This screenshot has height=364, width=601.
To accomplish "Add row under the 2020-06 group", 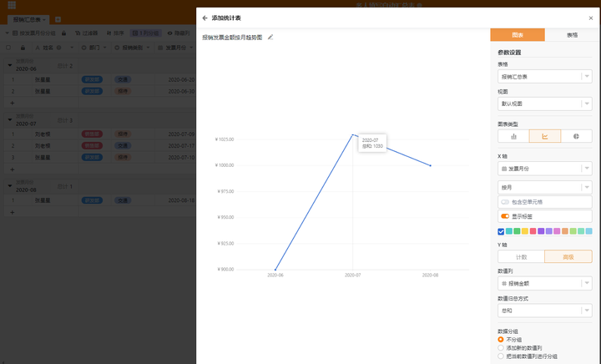I will tap(13, 103).
